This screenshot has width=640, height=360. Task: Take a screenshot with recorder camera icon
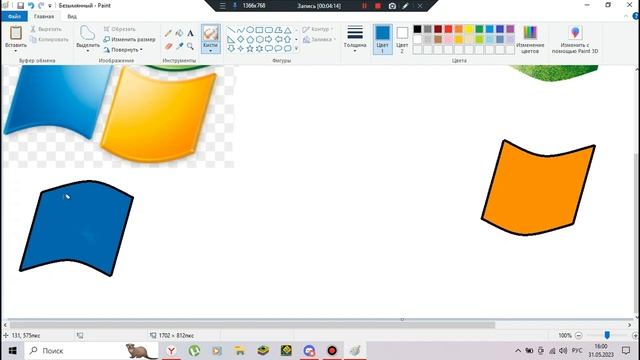392,6
